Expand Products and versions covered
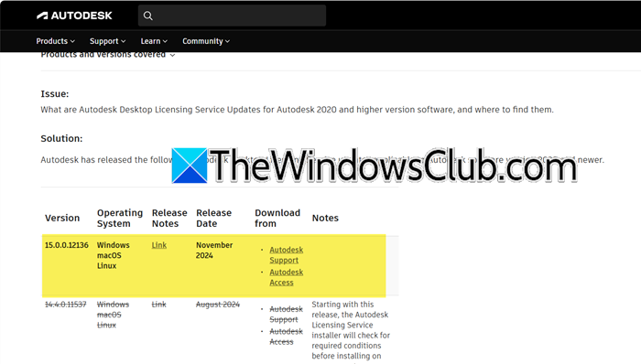 pyautogui.click(x=108, y=55)
